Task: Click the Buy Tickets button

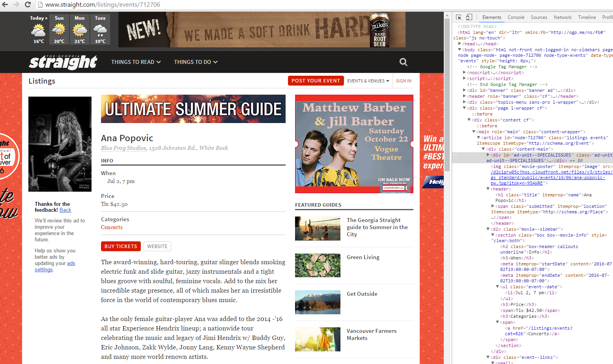Action: [121, 246]
